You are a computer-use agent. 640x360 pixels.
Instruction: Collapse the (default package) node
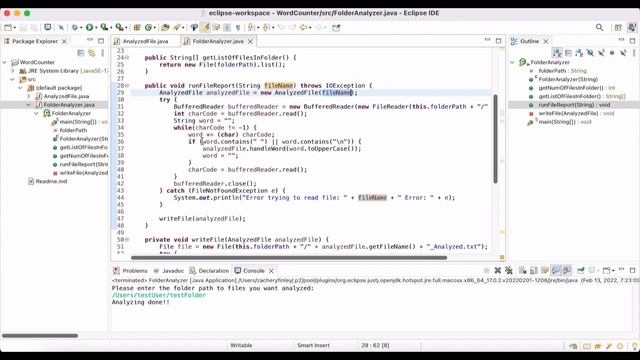(20, 88)
